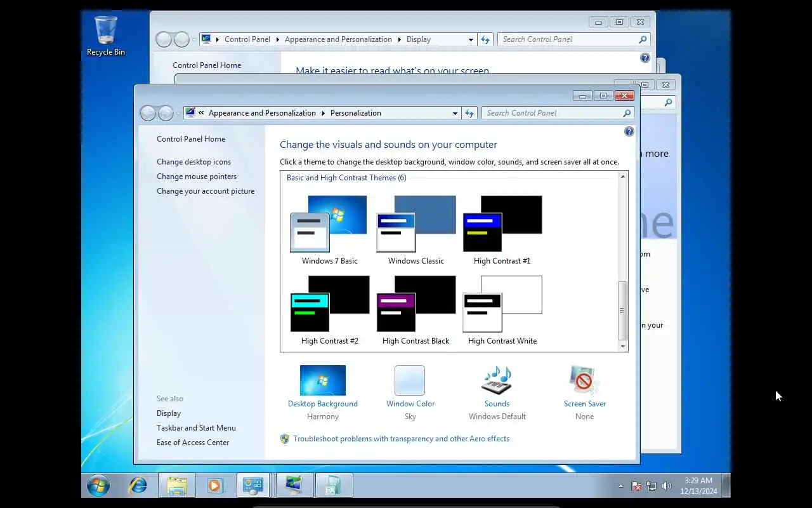Click Control Panel taskbar button
812x508 pixels.
(253, 486)
